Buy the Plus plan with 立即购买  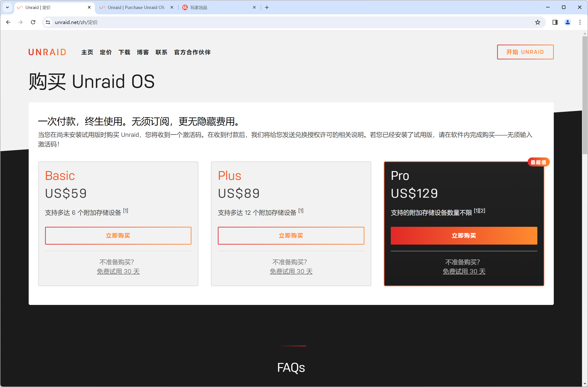291,236
